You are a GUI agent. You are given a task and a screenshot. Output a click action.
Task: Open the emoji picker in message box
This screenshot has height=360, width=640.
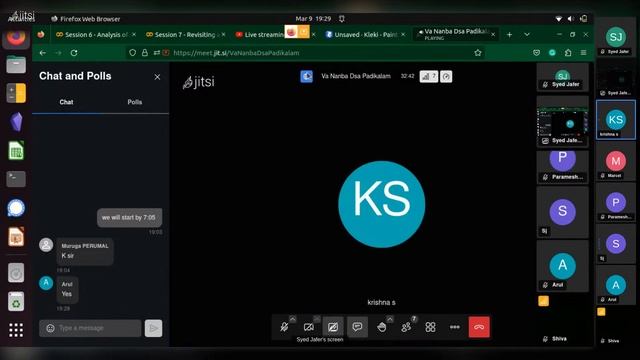pyautogui.click(x=50, y=328)
